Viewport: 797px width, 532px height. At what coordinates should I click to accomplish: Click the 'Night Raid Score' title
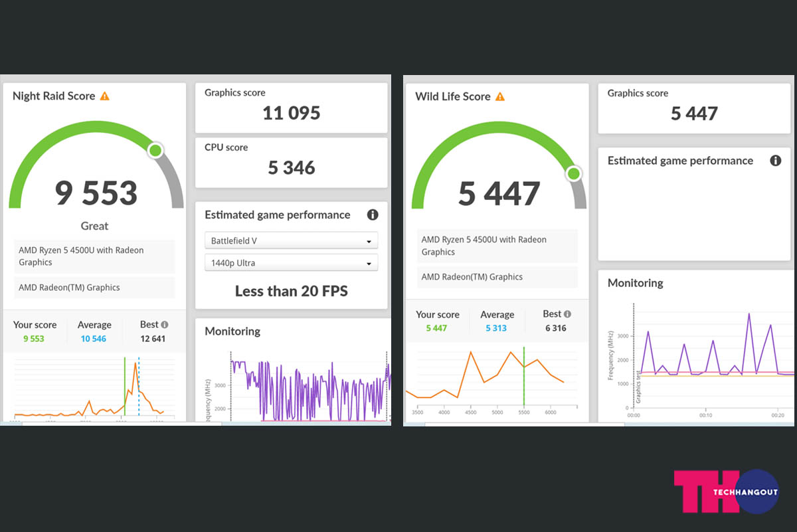tap(54, 96)
